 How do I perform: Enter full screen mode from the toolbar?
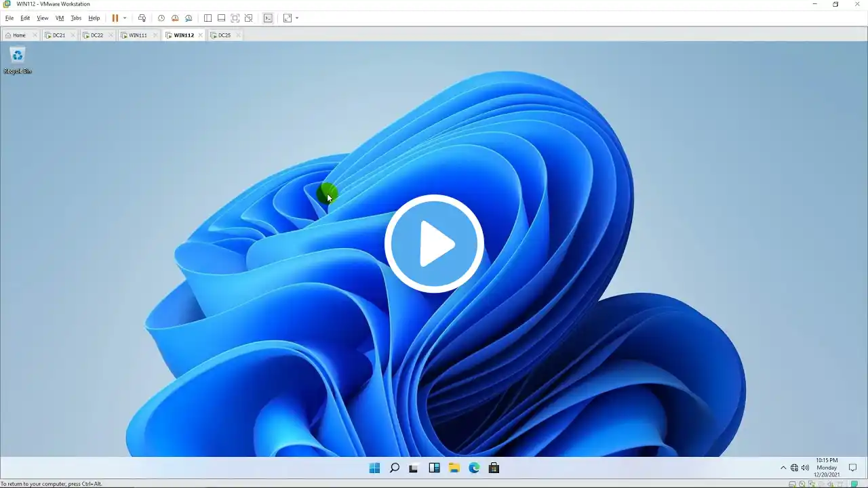[x=235, y=18]
